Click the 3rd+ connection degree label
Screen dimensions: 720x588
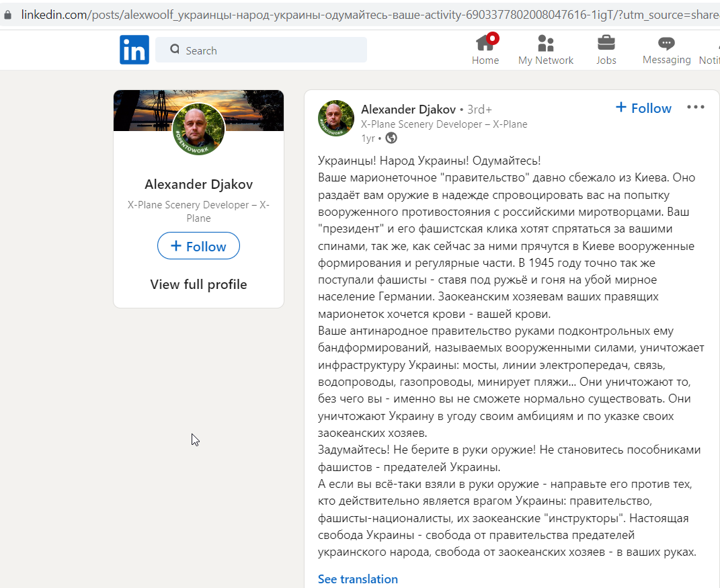479,110
